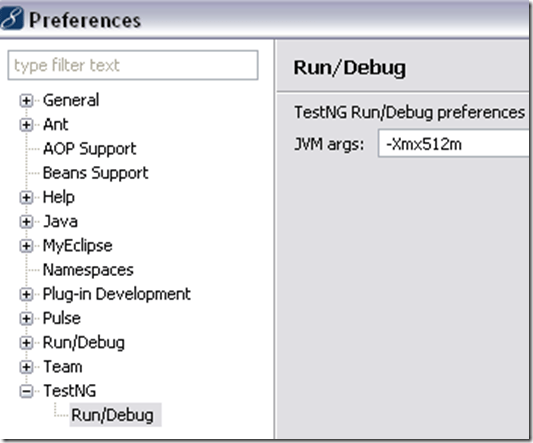Expand the Pulse preferences node

26,319
